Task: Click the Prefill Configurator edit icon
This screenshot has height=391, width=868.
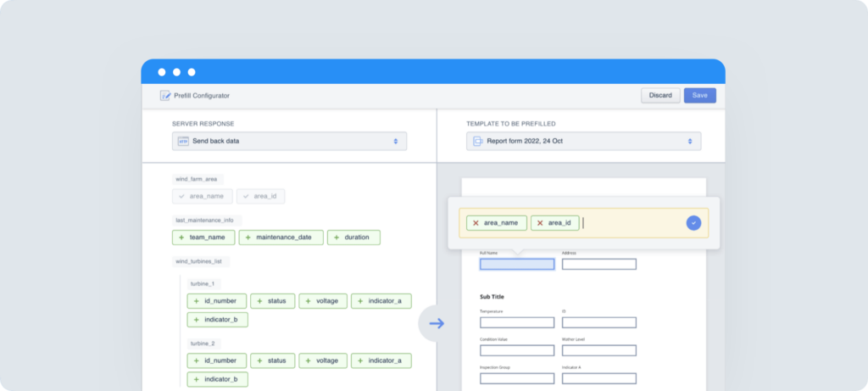Action: click(x=165, y=96)
